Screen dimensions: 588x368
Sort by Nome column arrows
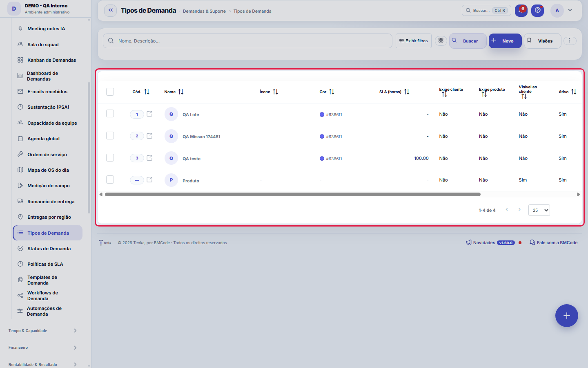[181, 92]
